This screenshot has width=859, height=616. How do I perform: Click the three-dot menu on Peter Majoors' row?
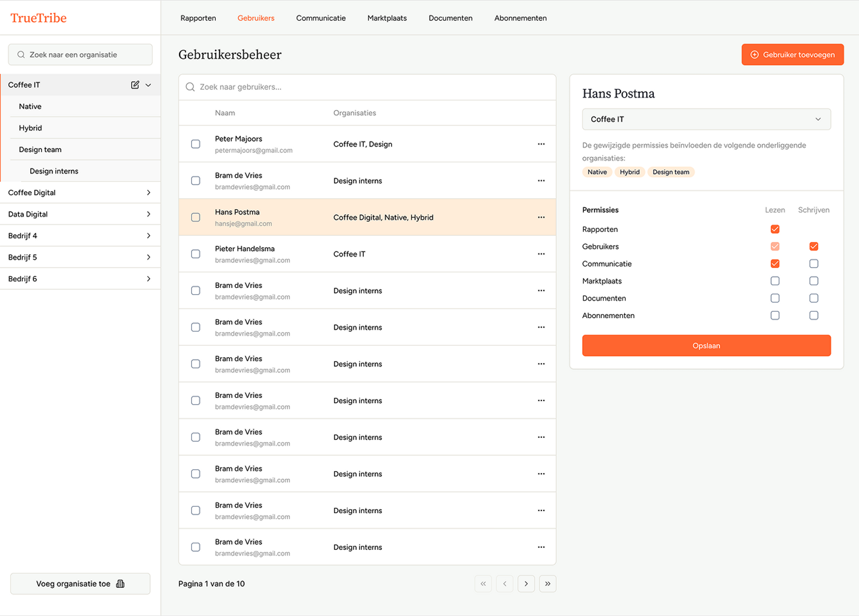pos(541,144)
